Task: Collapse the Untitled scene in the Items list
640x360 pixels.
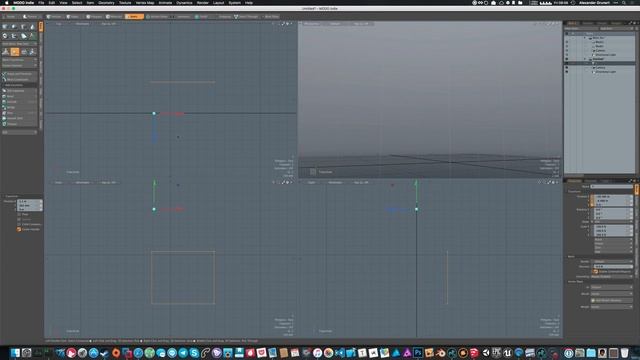Action: tap(585, 59)
